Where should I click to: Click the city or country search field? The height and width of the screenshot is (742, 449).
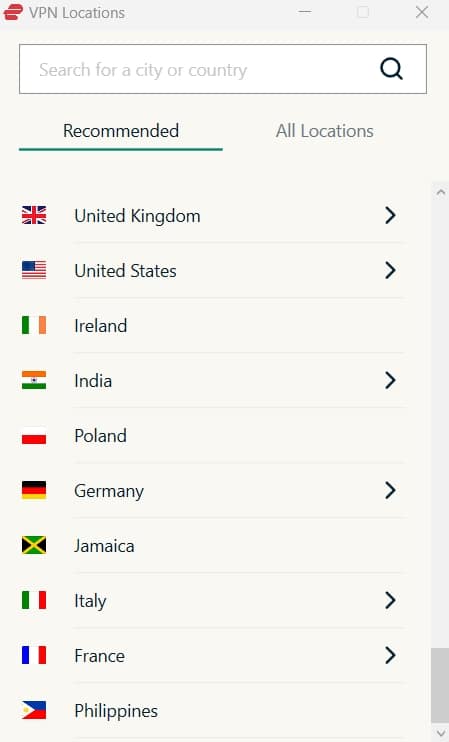click(223, 69)
